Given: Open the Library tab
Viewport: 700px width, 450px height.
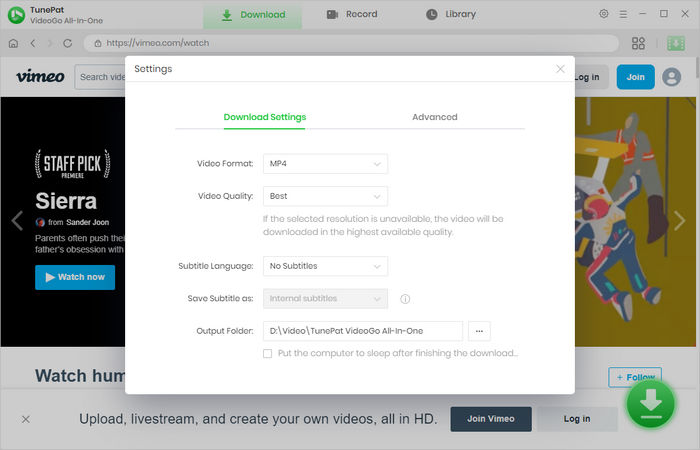Looking at the screenshot, I should coord(451,14).
